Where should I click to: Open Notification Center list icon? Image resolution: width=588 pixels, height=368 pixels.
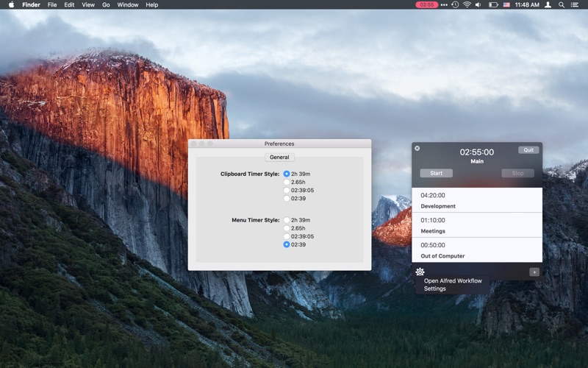click(574, 5)
